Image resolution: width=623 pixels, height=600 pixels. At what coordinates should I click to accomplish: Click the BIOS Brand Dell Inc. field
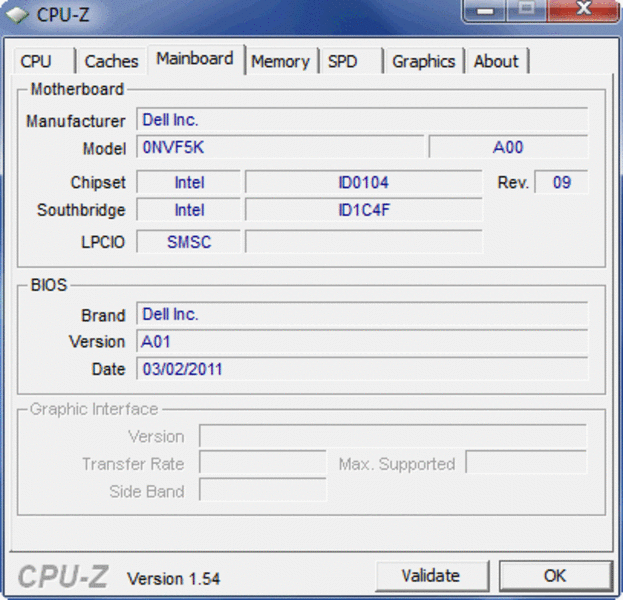362,314
